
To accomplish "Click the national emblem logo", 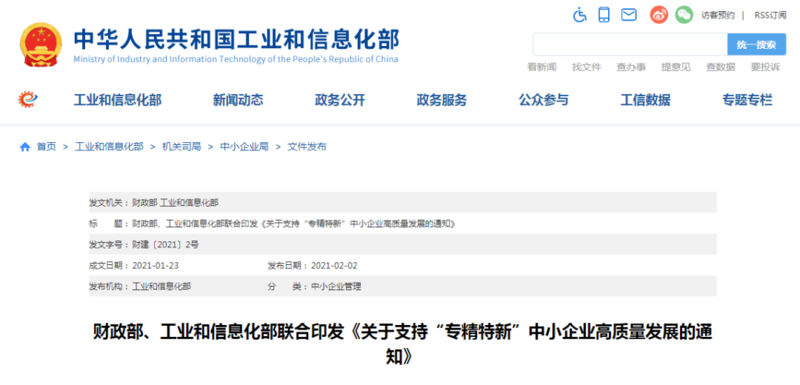I will coord(40,44).
